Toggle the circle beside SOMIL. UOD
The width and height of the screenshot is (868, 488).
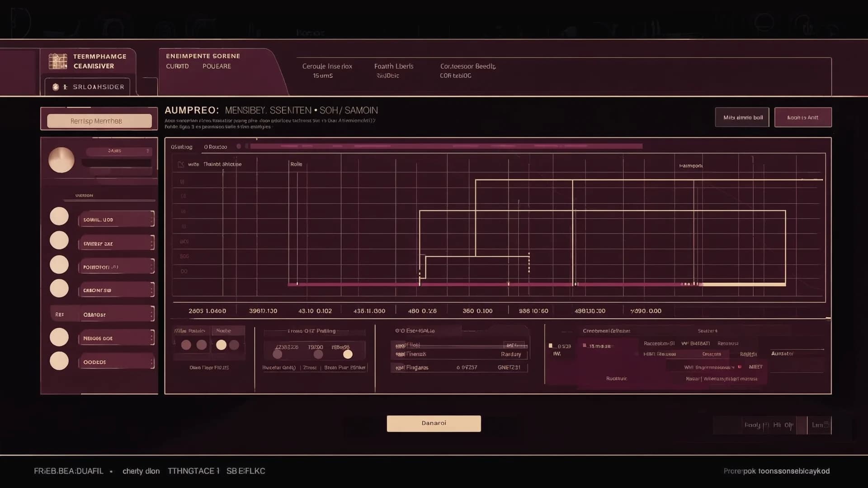click(59, 216)
